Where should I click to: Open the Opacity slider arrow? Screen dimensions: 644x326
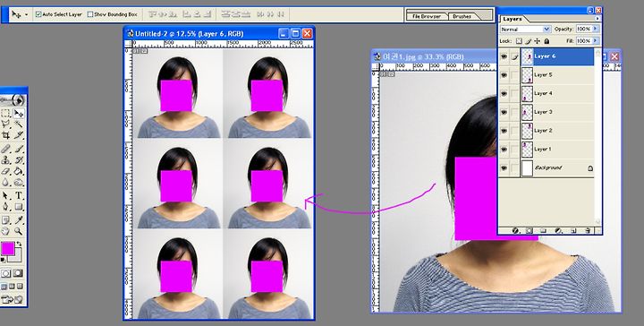[x=595, y=29]
